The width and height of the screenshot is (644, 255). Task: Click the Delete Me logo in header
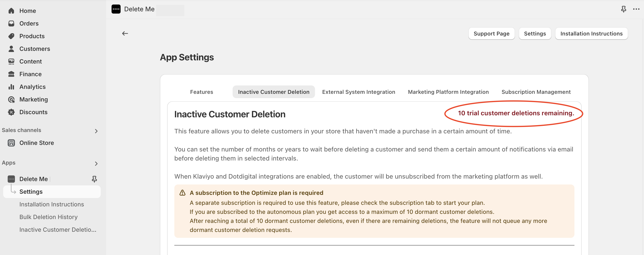click(x=116, y=9)
